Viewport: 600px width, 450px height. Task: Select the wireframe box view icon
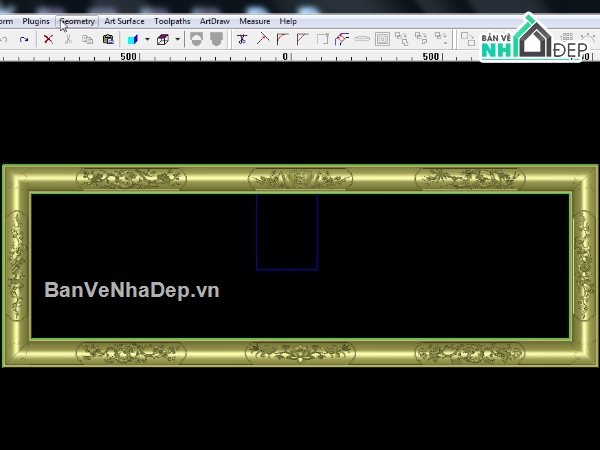163,39
